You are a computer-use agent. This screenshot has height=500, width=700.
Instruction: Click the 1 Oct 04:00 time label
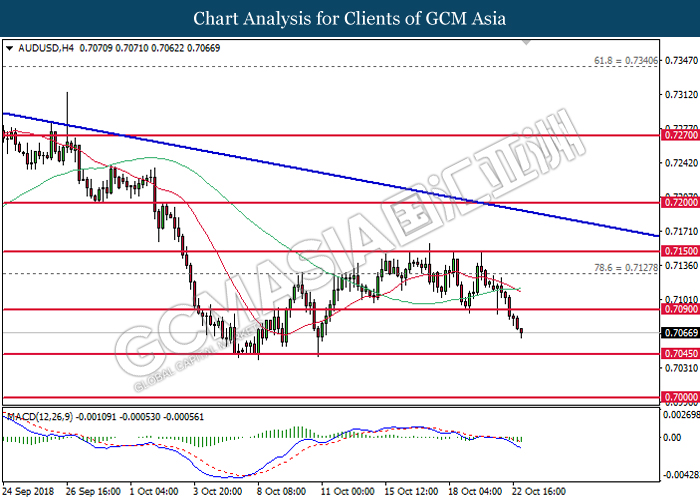pyautogui.click(x=154, y=492)
